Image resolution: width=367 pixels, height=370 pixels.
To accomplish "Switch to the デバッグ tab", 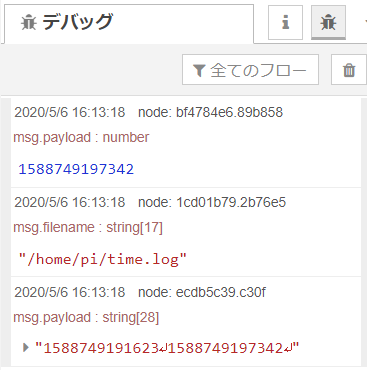I will 129,23.
